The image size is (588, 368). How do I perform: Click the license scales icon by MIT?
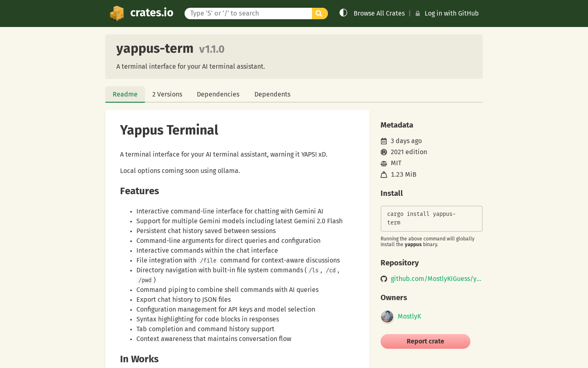384,163
